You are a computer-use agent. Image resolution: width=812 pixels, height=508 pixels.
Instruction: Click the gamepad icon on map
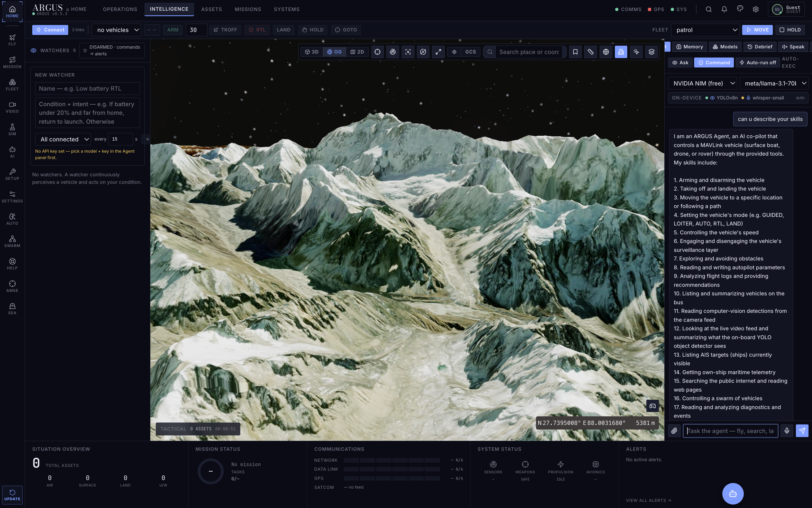pos(652,406)
